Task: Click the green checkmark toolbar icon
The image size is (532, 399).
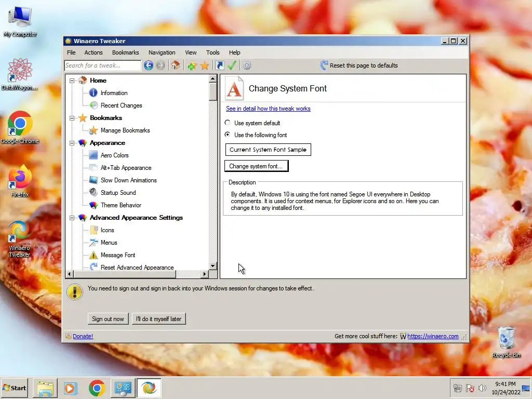Action: click(x=232, y=65)
